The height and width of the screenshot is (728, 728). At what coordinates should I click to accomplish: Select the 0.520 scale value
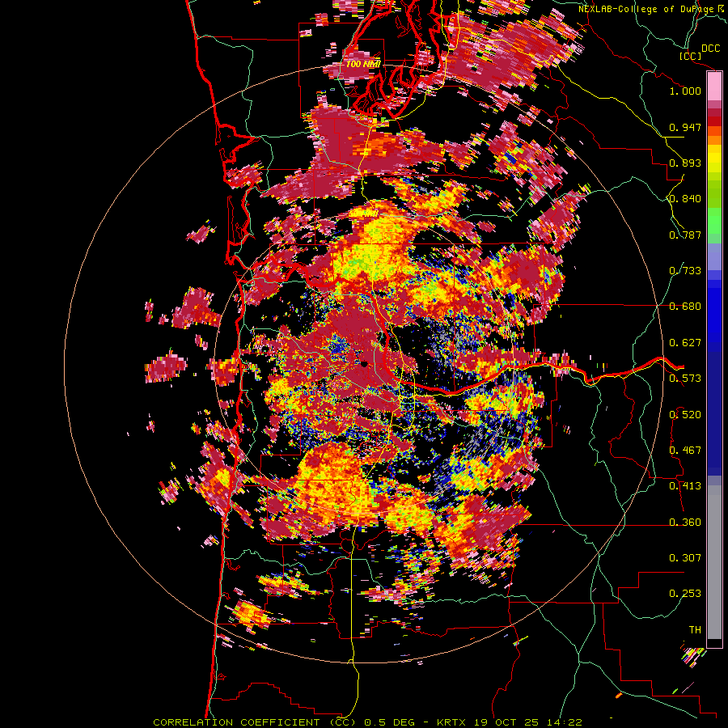[685, 415]
